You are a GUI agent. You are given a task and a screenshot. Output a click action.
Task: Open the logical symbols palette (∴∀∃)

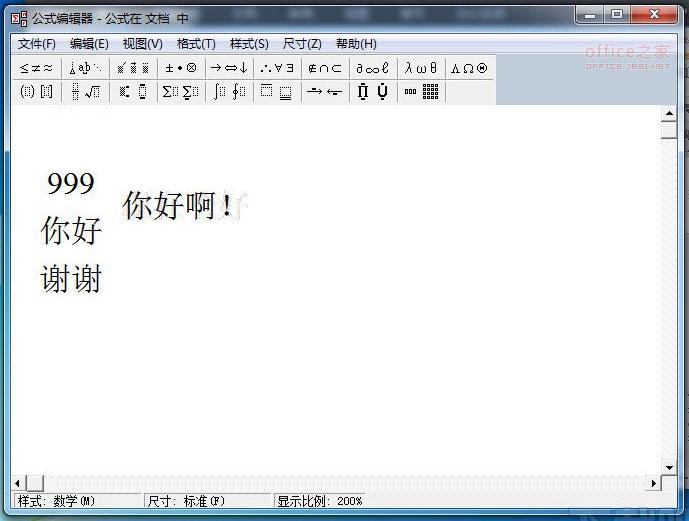277,68
